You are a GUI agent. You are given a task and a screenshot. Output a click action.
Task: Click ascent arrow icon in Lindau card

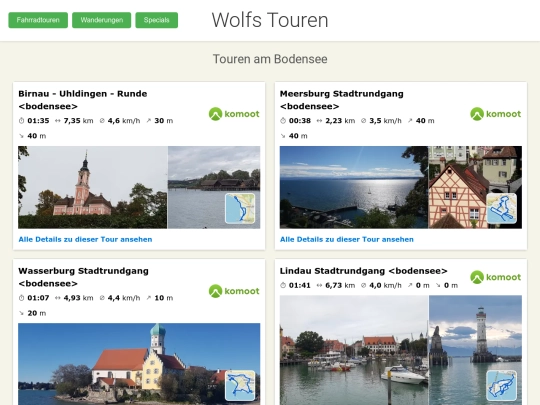[410, 285]
